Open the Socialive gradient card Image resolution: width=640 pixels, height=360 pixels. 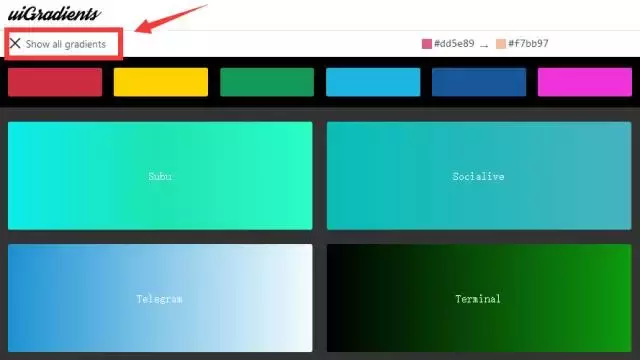pos(479,176)
